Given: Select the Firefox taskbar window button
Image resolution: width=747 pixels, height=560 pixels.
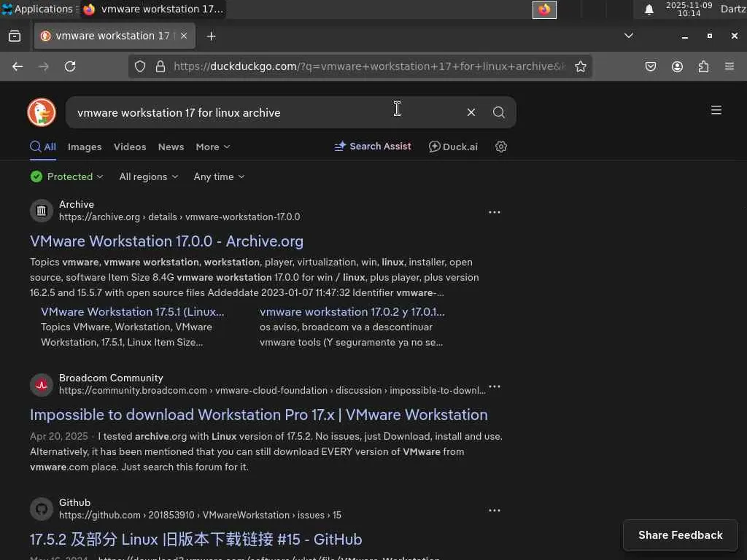Looking at the screenshot, I should pos(153,9).
